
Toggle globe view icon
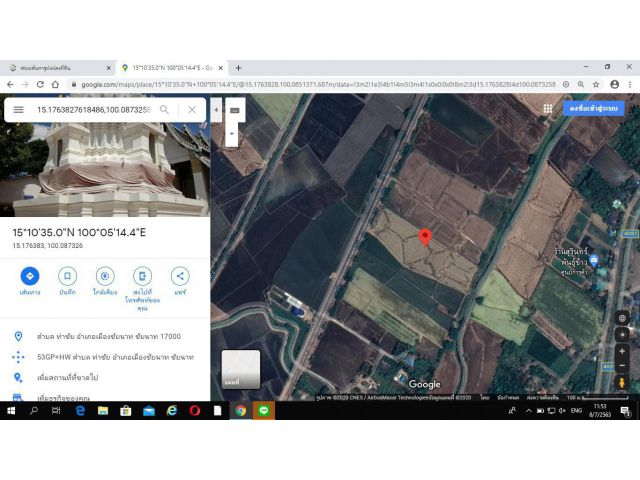[x=622, y=318]
